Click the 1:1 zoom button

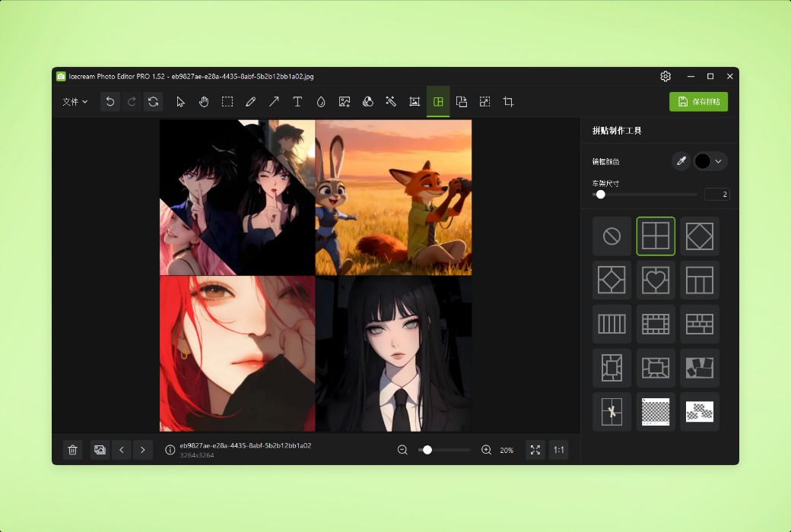click(x=558, y=450)
